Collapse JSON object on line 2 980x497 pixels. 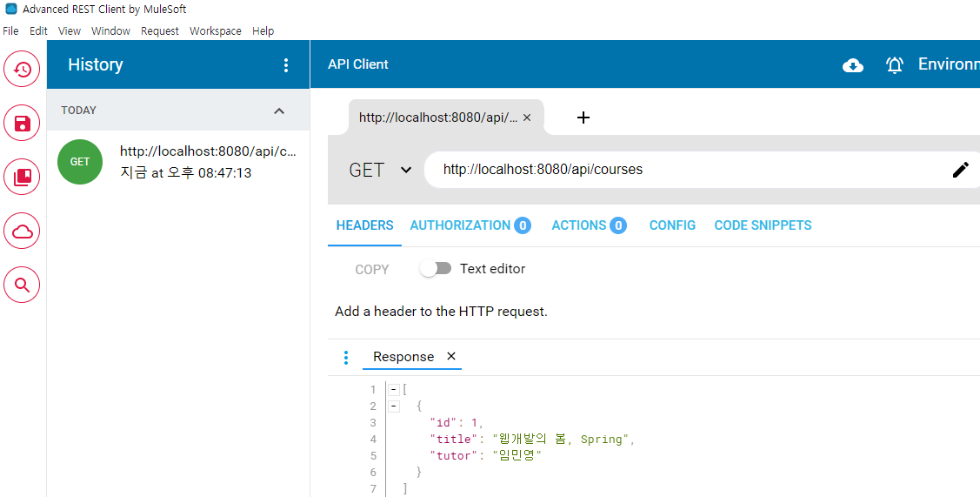(394, 406)
